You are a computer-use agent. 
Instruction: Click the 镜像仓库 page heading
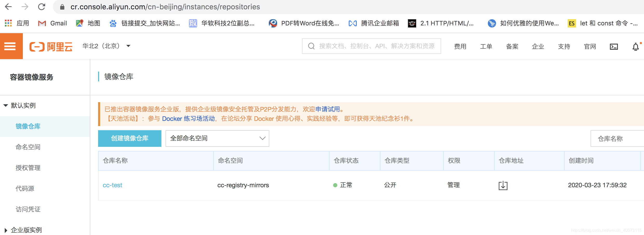[119, 77]
